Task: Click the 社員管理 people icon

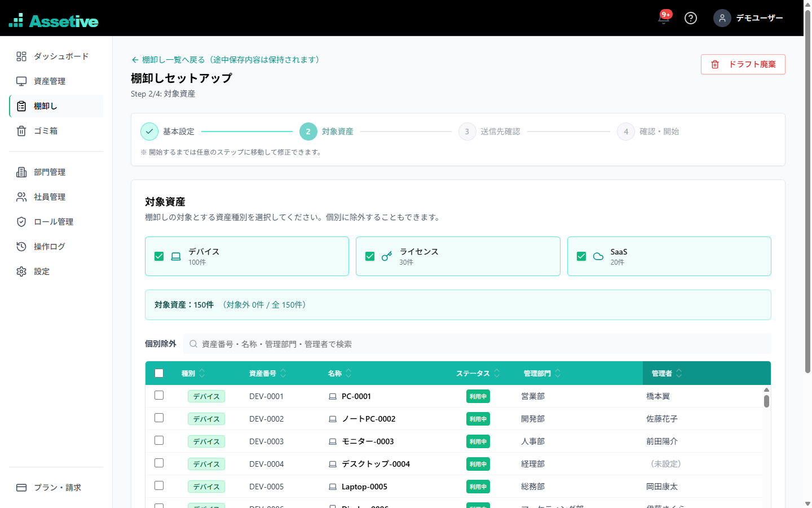Action: pyautogui.click(x=21, y=197)
